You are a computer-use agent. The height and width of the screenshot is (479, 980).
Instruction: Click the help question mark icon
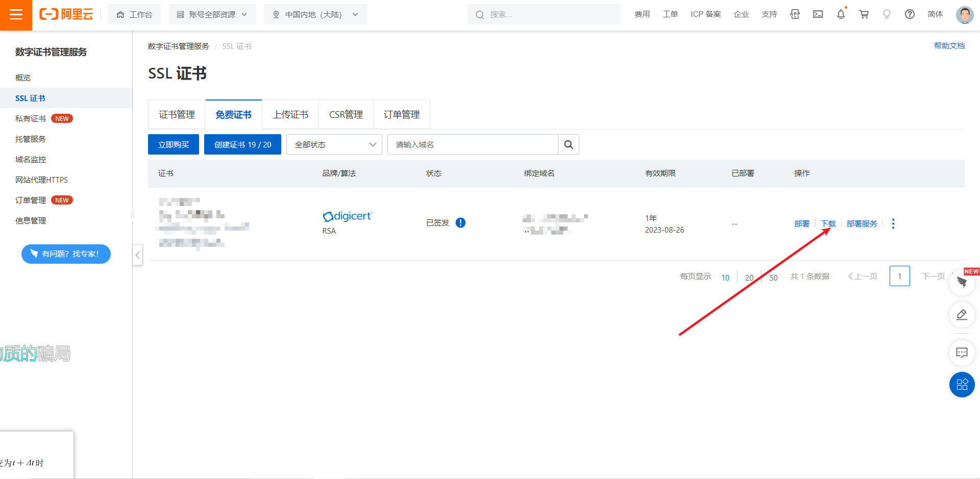pos(910,14)
